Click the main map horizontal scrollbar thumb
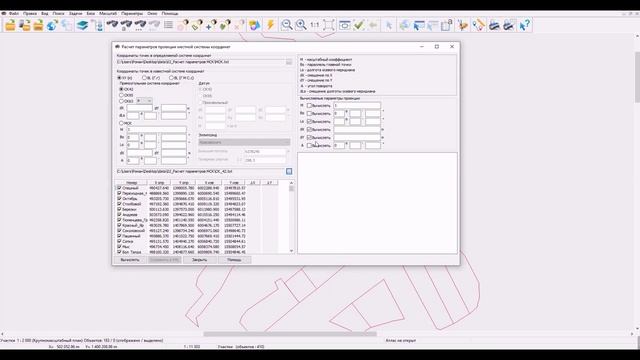 click(290, 334)
